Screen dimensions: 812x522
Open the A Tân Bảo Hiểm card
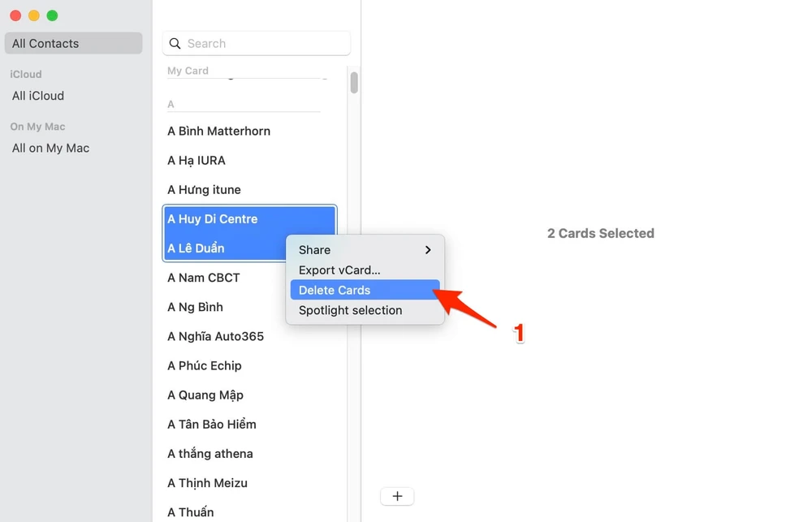[x=212, y=425]
